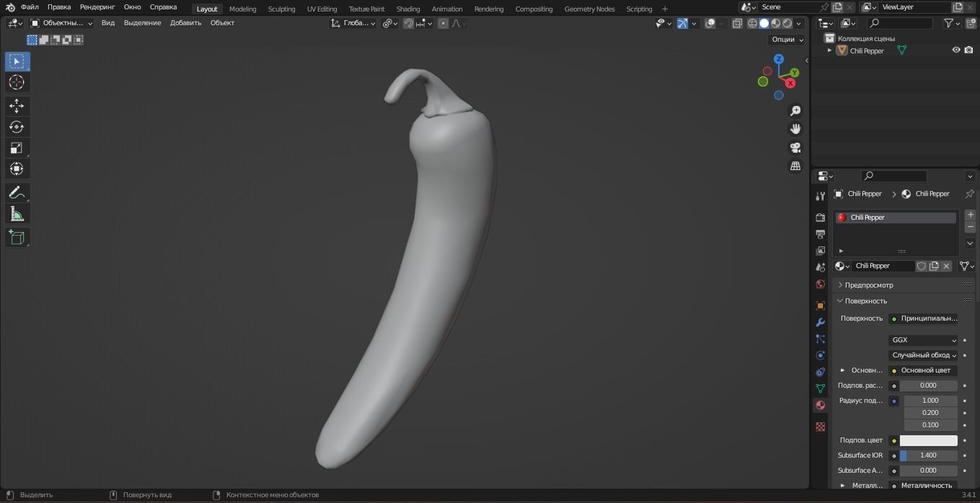980x503 pixels.
Task: Toggle X-ray display mode
Action: coord(737,23)
